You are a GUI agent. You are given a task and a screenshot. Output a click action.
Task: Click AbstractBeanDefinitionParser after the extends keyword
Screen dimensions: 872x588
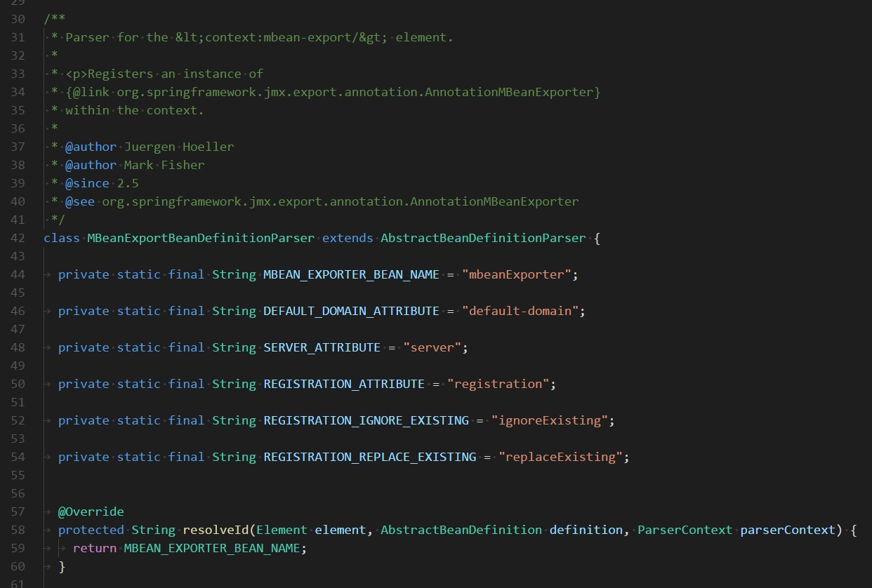483,238
